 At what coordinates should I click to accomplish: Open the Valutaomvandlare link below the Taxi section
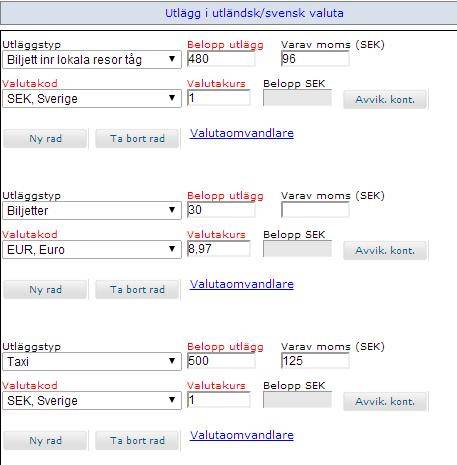point(242,435)
